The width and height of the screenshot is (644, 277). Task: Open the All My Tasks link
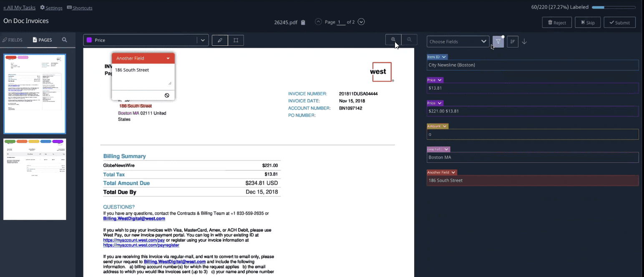19,8
